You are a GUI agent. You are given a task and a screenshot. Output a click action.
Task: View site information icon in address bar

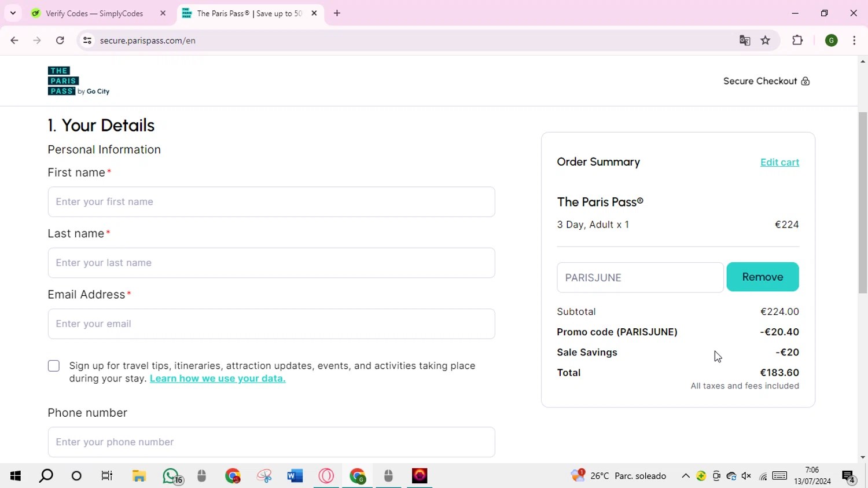click(87, 41)
